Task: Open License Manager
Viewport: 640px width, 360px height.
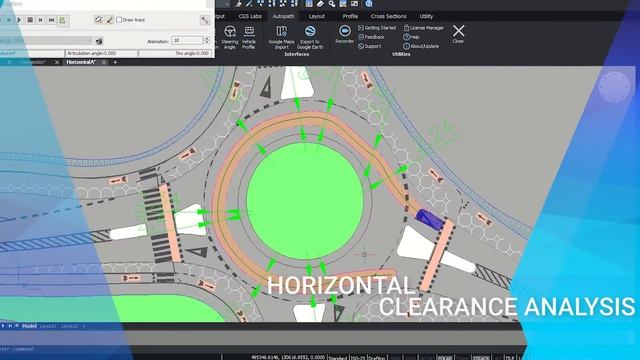Action: pyautogui.click(x=424, y=28)
